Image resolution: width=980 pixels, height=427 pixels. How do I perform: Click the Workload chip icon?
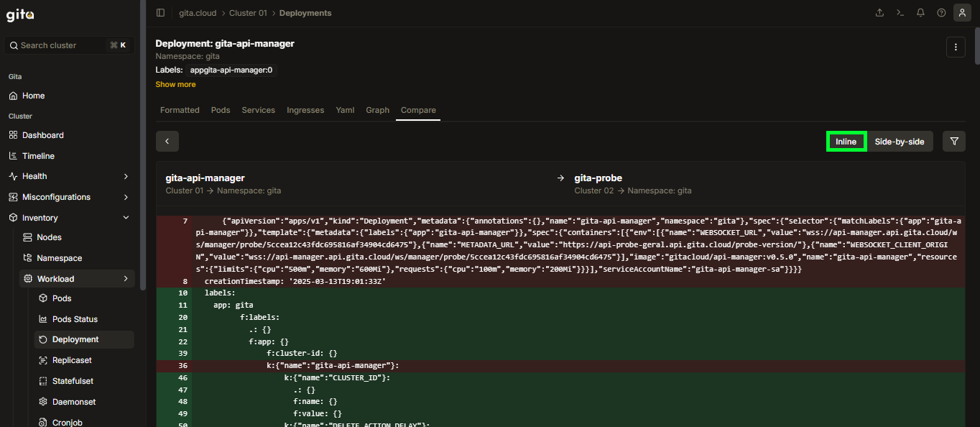(28, 279)
